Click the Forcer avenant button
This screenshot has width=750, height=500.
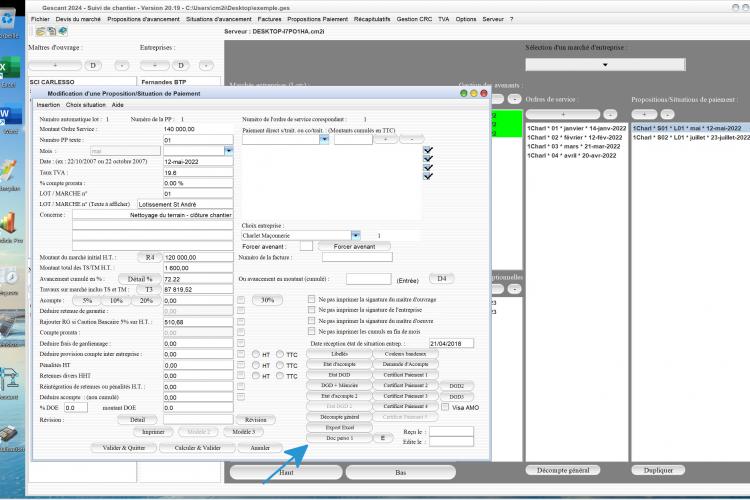tap(354, 246)
